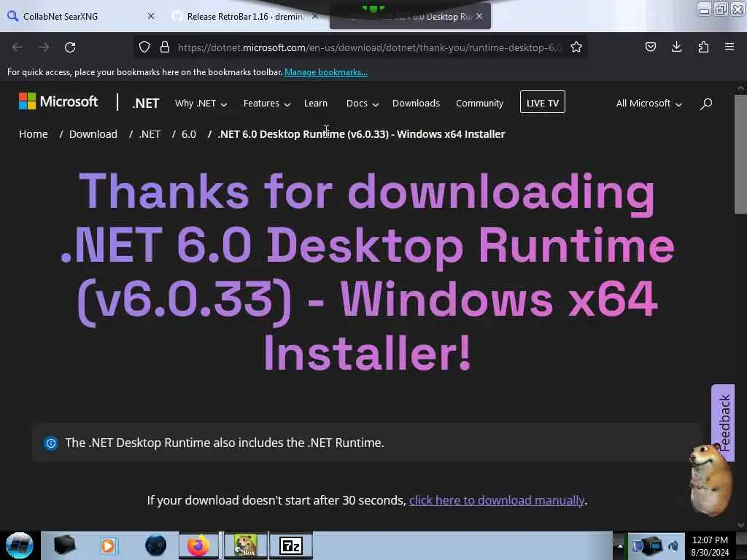Open dark globe taskbar icon
This screenshot has height=560, width=747.
(x=156, y=545)
